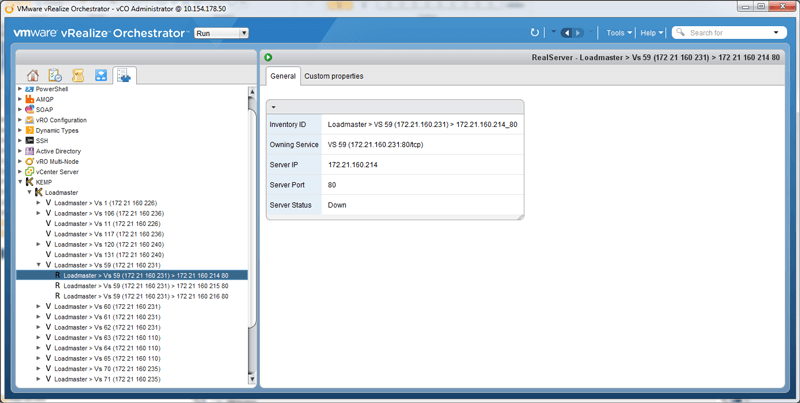Image resolution: width=800 pixels, height=403 pixels.
Task: Open the search filter dropdown arrow
Action: coord(776,33)
